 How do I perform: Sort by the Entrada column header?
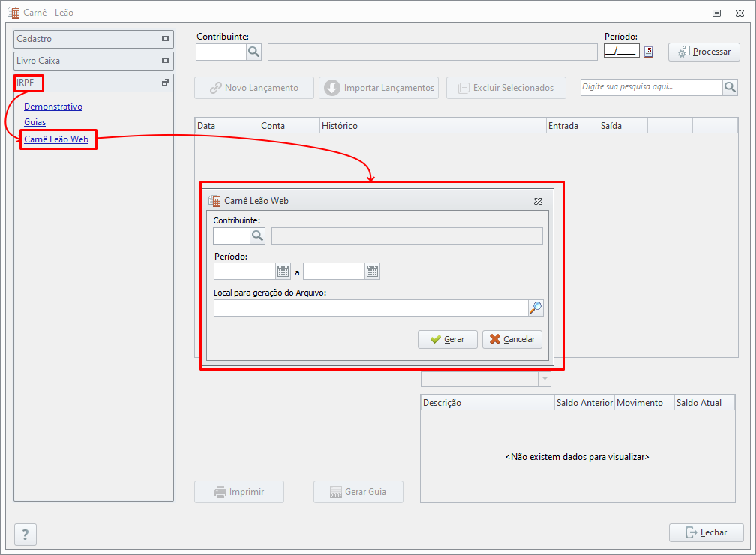click(572, 126)
